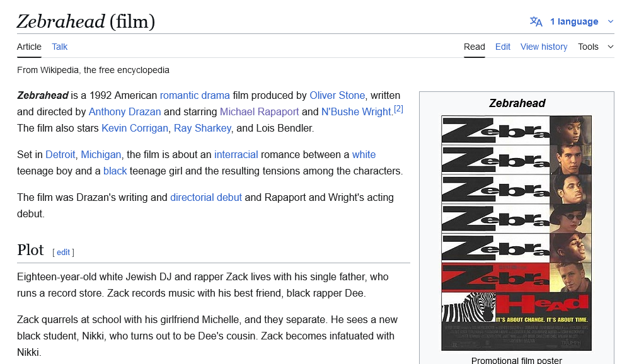
Task: Visit the Michael Rapaport link
Action: 260,112
